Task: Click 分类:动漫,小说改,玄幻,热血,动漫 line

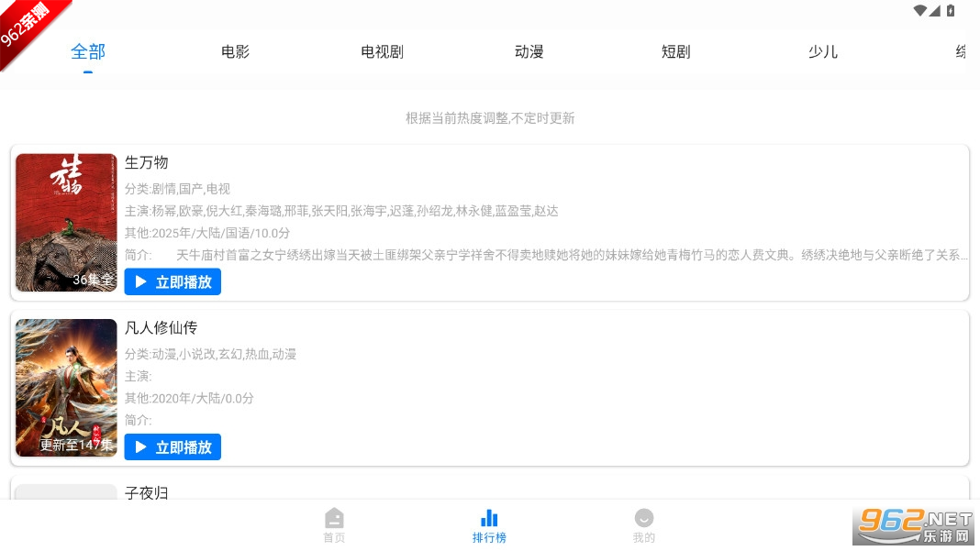Action: coord(211,354)
